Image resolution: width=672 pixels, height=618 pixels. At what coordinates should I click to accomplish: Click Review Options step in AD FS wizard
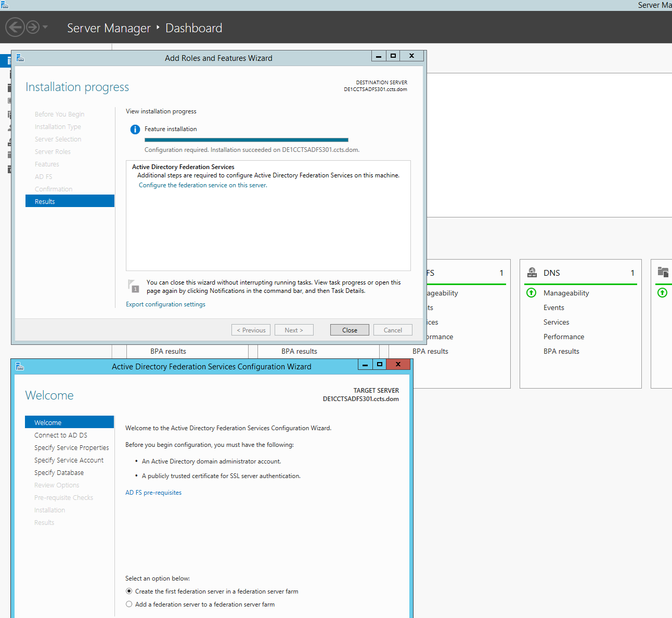(x=57, y=485)
